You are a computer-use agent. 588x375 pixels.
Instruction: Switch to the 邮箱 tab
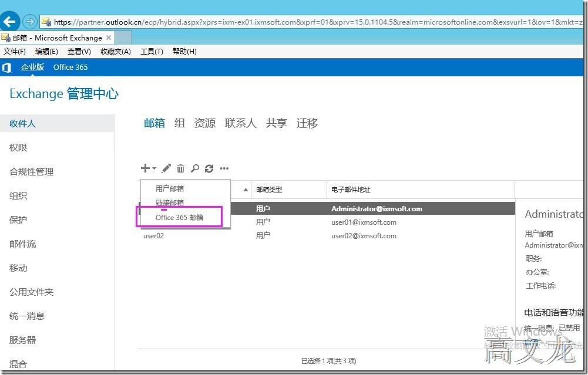154,123
